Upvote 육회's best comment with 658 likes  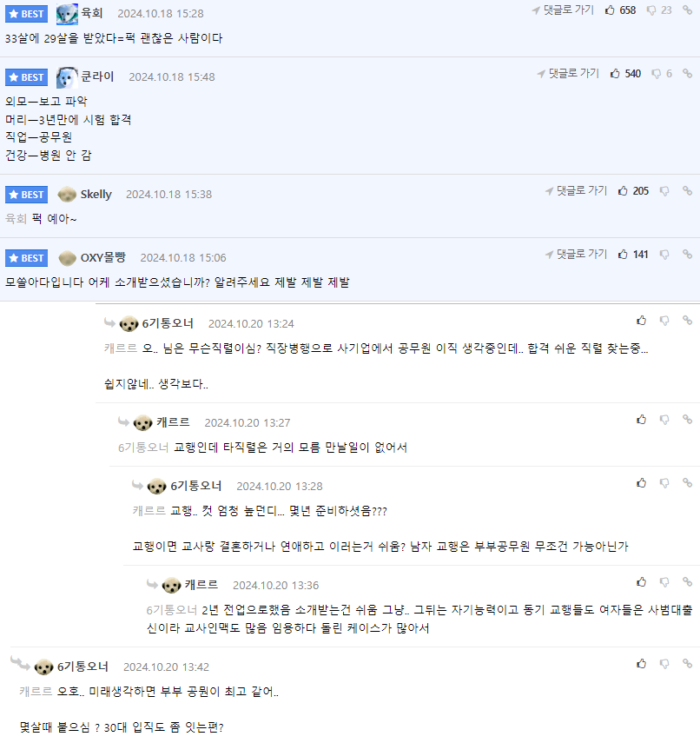pos(610,10)
